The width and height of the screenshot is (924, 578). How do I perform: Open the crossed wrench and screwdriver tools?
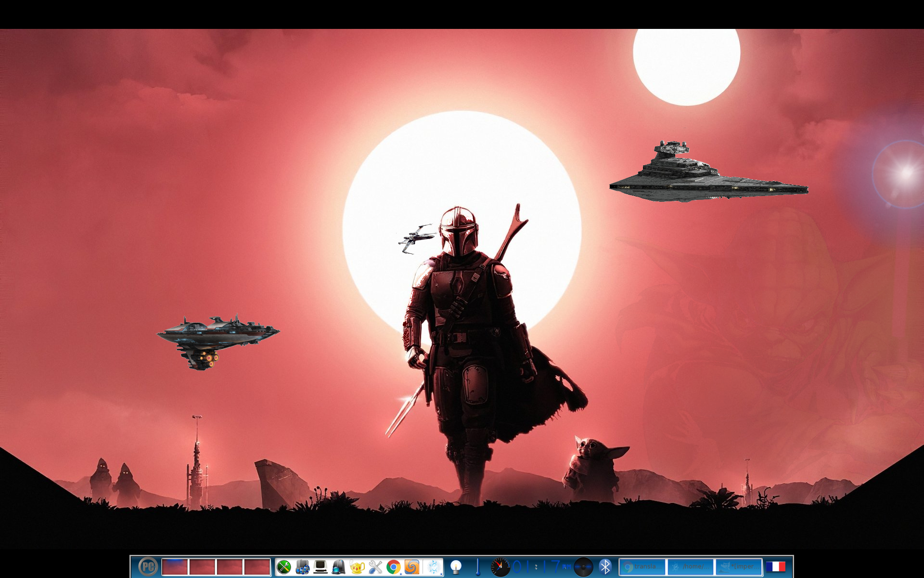375,567
